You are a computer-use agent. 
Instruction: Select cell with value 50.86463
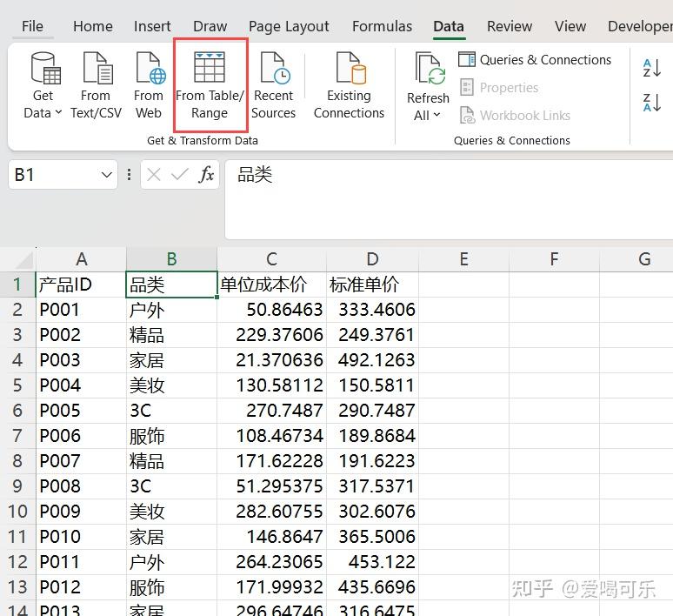click(271, 310)
